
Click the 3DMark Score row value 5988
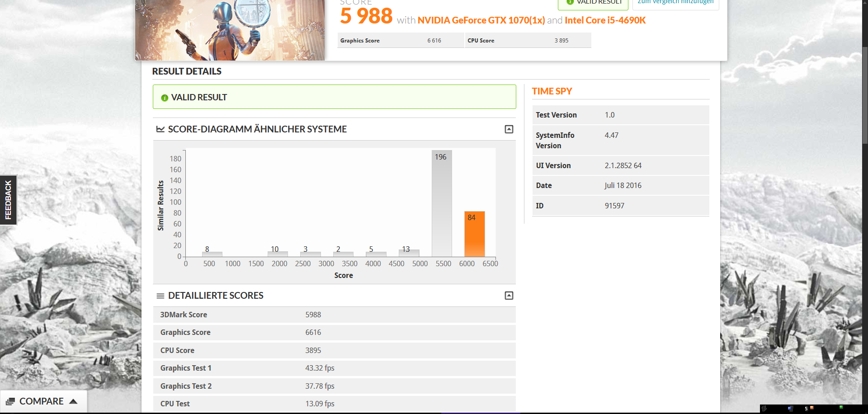click(313, 315)
